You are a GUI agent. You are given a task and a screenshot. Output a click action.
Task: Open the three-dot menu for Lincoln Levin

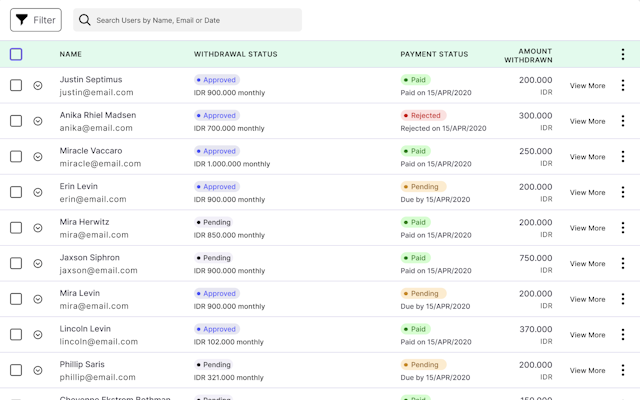[x=622, y=335]
